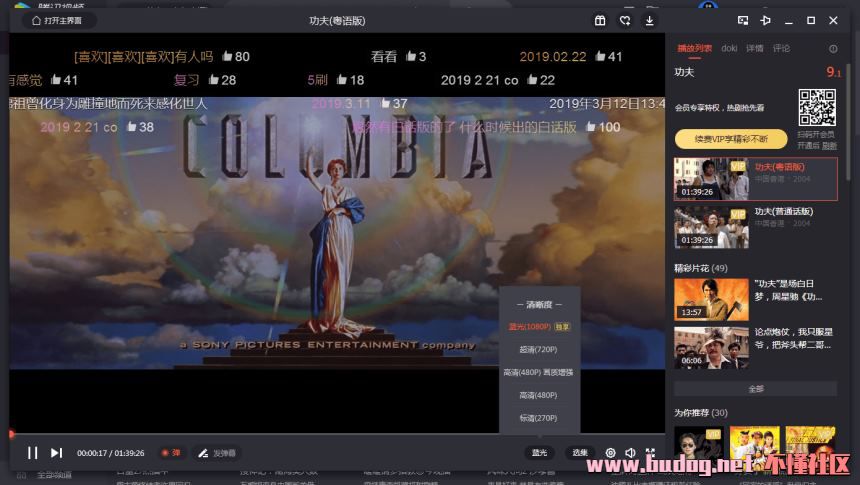
Task: Click 全部 to show all clips
Action: coord(756,388)
